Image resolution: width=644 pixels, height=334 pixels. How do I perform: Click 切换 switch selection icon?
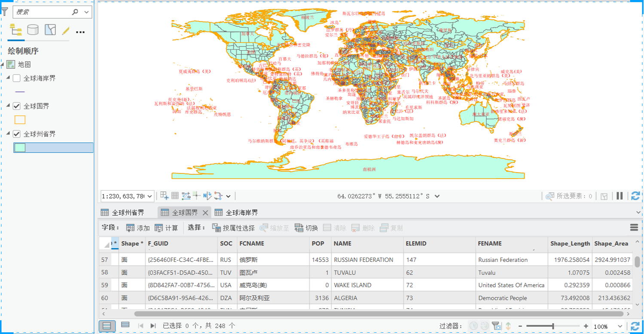point(299,228)
